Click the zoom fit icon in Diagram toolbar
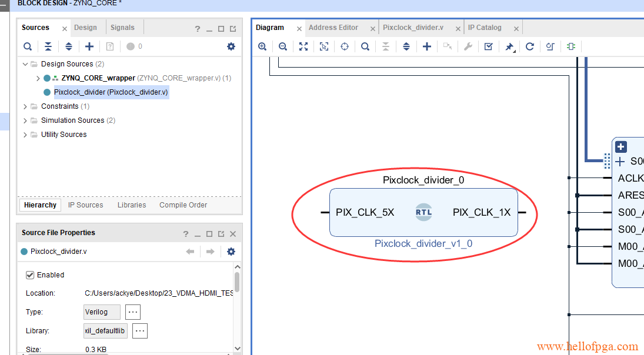This screenshot has width=644, height=355. [303, 46]
